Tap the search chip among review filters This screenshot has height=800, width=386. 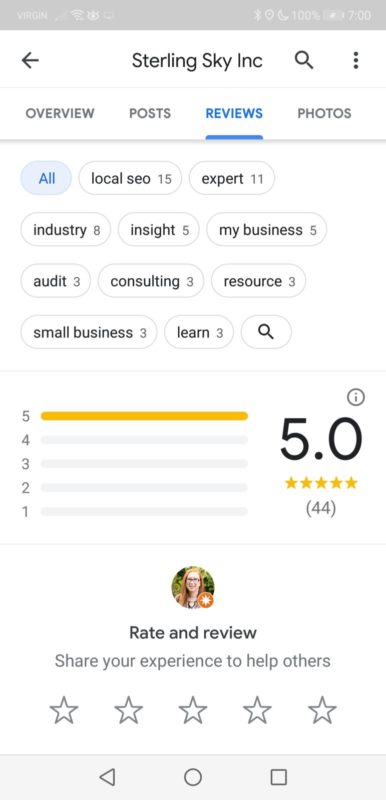[266, 332]
